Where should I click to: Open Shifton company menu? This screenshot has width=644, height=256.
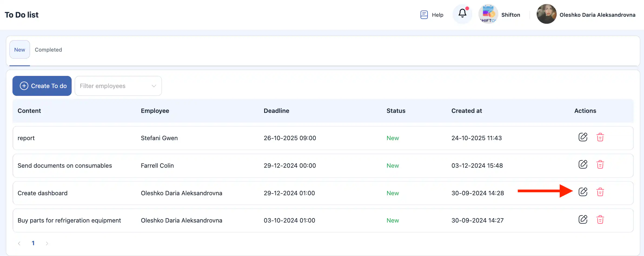(500, 15)
